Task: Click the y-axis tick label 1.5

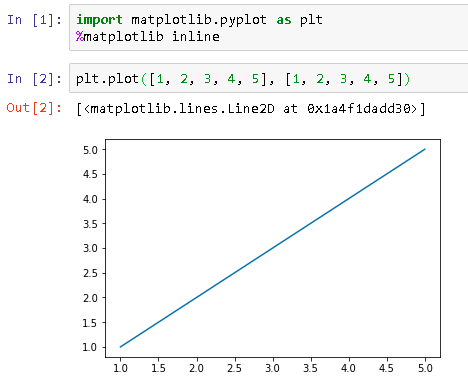Action: coord(90,323)
